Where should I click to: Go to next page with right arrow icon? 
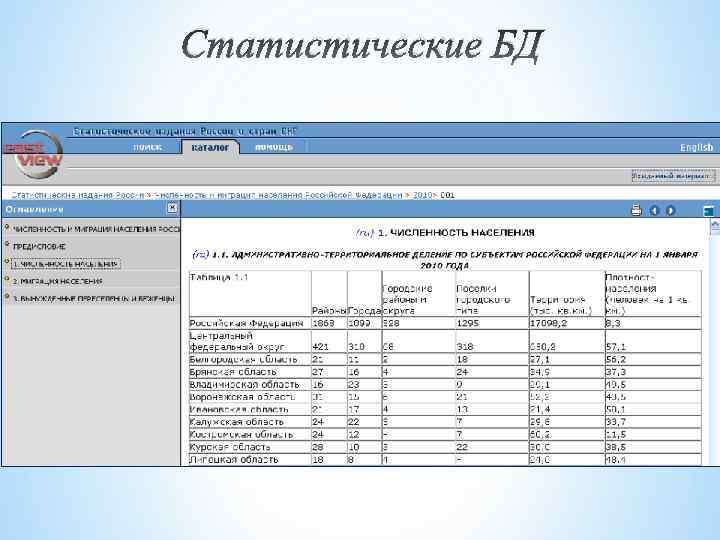pyautogui.click(x=670, y=210)
